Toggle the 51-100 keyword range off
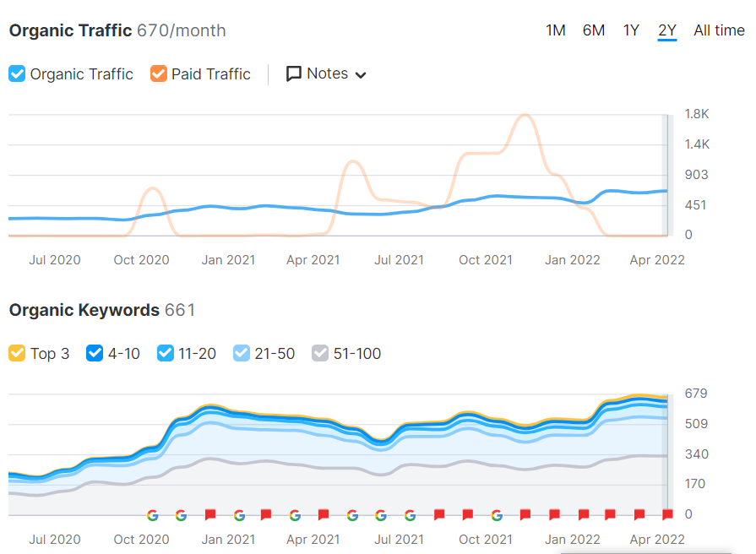 [320, 353]
